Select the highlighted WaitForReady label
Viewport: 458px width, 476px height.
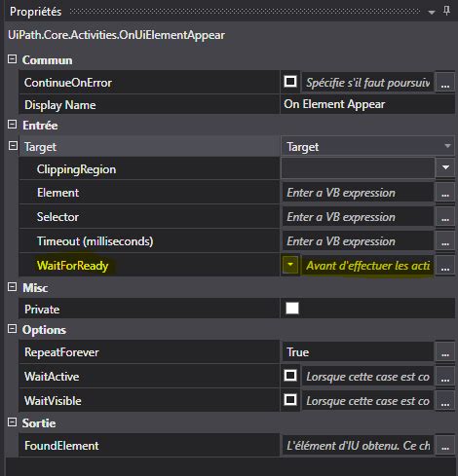coord(72,266)
